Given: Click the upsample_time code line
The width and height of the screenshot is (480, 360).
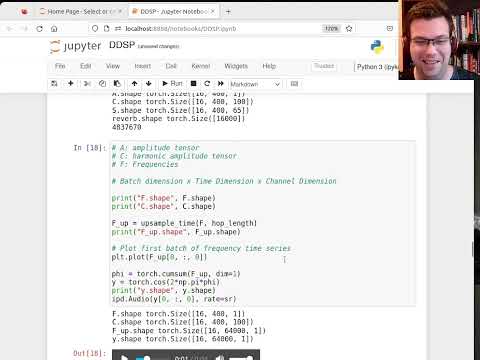Looking at the screenshot, I should (184, 223).
